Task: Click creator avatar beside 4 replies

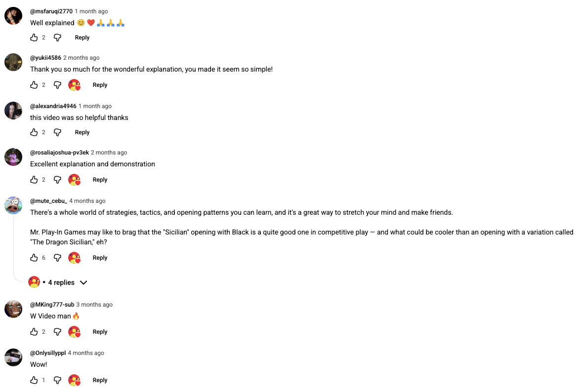Action: [x=34, y=282]
